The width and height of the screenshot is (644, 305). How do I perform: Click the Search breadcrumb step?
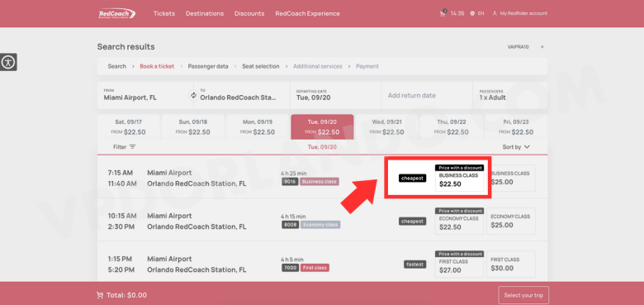(117, 66)
